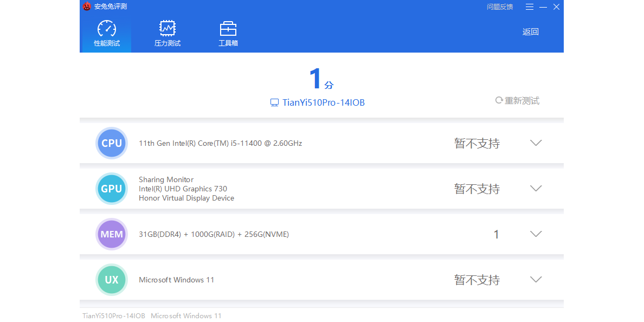Viewport: 644px width, 322px height.
Task: Click the blue CPU circle icon
Action: click(112, 144)
